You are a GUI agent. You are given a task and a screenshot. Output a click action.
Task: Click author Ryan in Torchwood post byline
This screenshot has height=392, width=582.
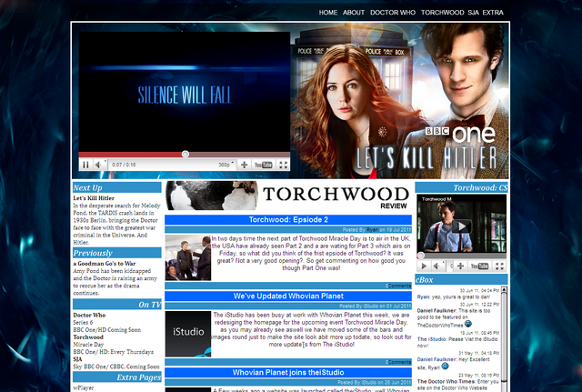point(372,230)
